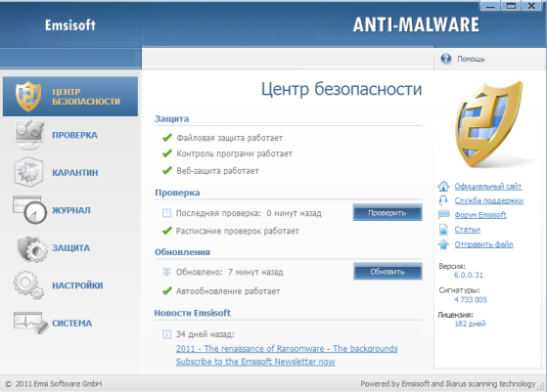Click the Файловая защита работает status text
The height and width of the screenshot is (392, 547).
tap(230, 138)
